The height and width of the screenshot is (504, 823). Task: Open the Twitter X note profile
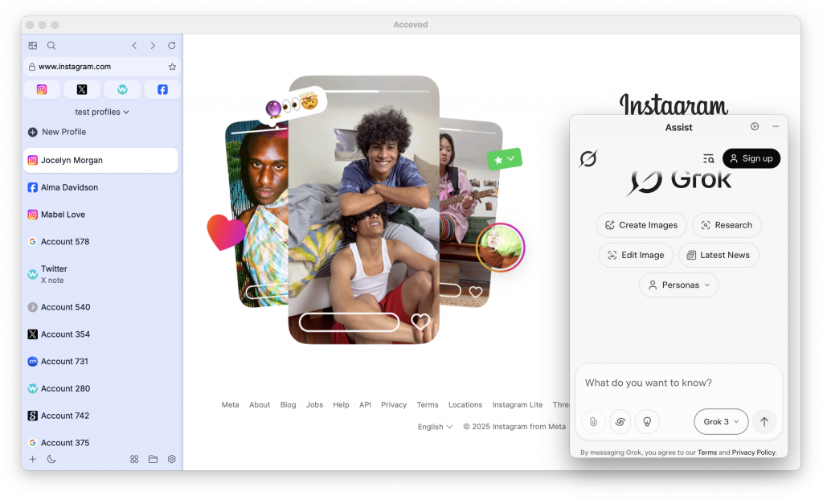point(100,274)
